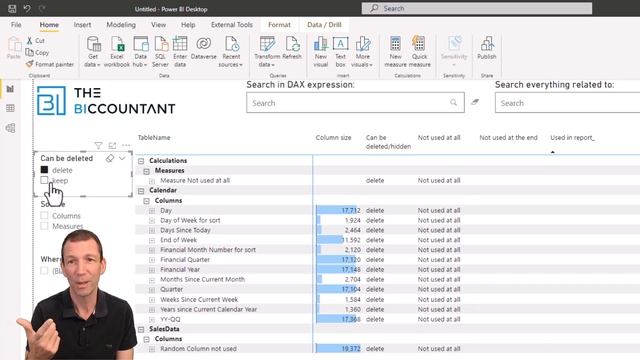640x360 pixels.
Task: Click the title bar Search box
Action: pyautogui.click(x=477, y=9)
